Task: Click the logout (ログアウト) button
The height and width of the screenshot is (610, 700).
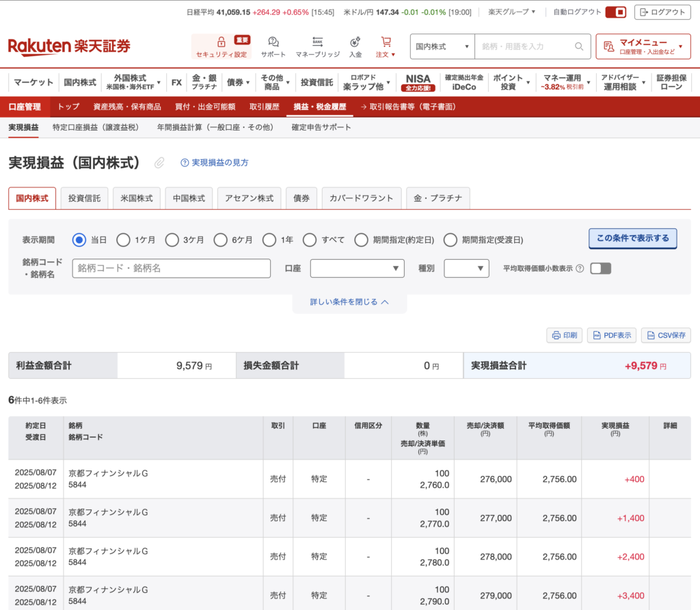Action: 662,12
